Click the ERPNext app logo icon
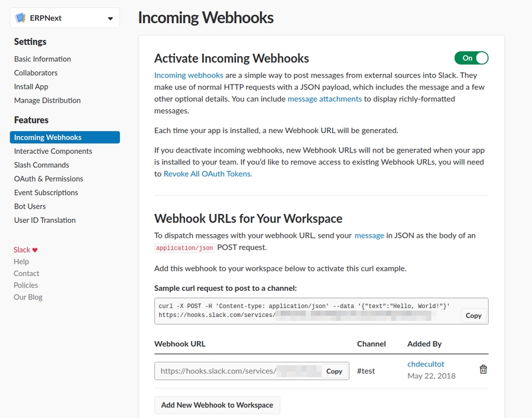The height and width of the screenshot is (418, 532). 21,18
